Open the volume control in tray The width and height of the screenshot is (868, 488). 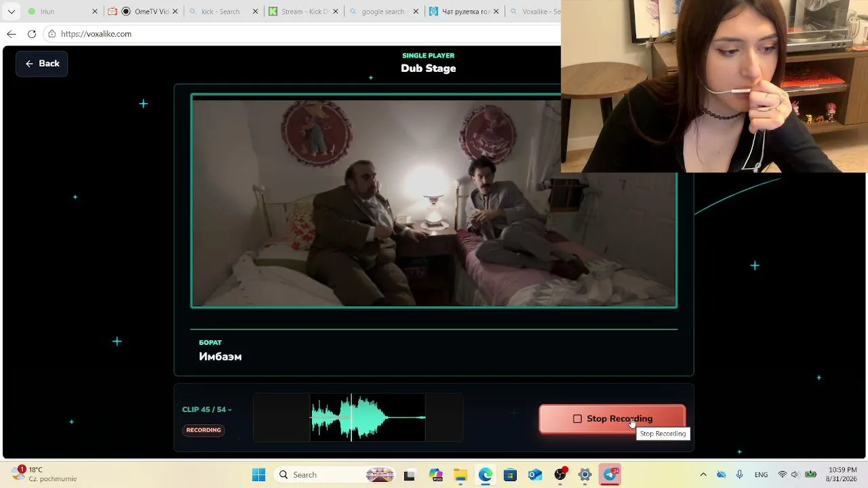795,474
